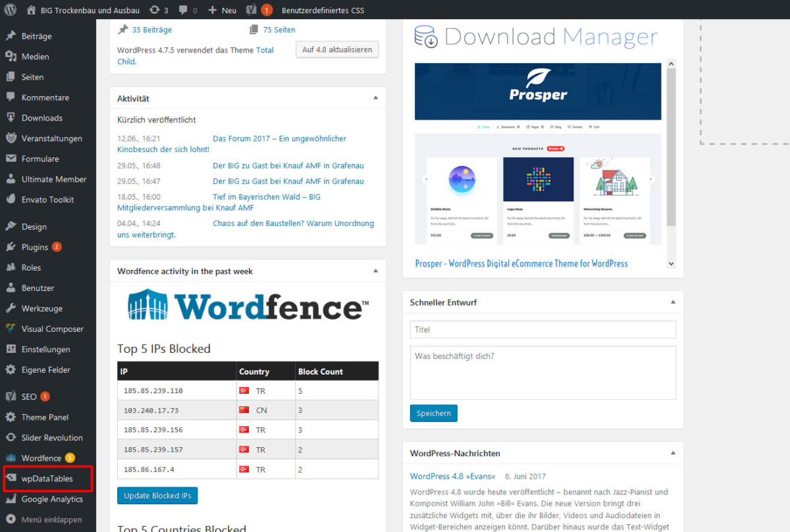Viewport: 790px width, 532px height.
Task: Focus the Titel input field
Action: click(x=543, y=329)
